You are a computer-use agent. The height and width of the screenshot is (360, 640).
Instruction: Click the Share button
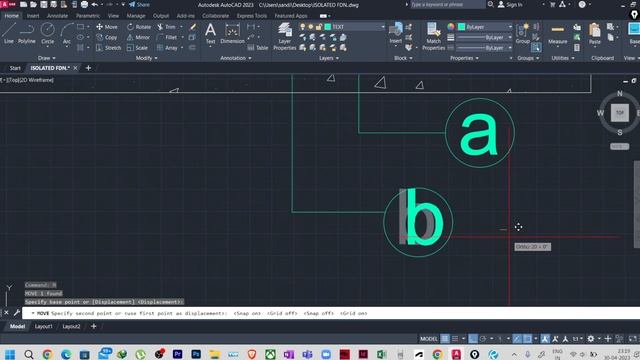coord(139,4)
